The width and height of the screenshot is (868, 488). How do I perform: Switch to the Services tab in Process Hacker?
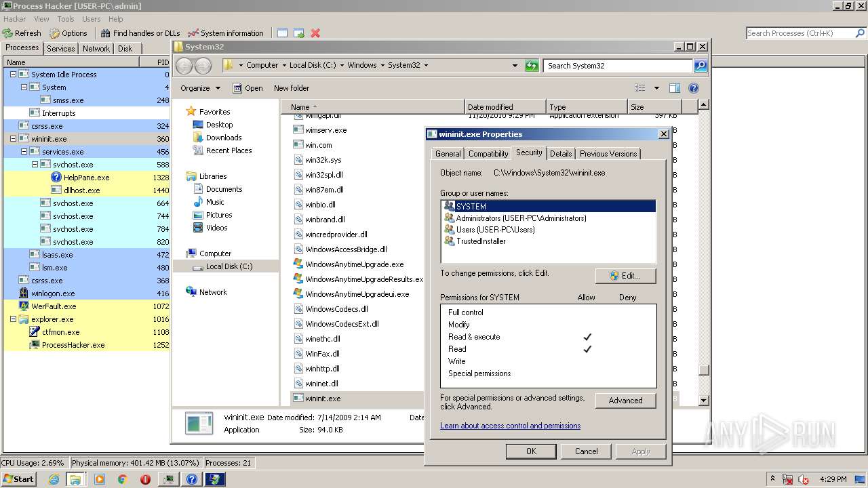61,48
